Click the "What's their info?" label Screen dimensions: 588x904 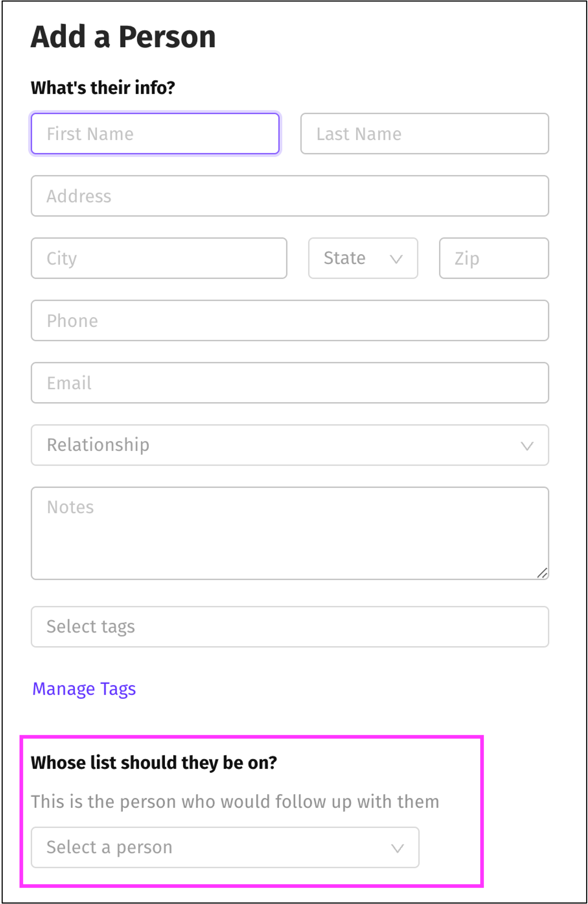coord(103,88)
